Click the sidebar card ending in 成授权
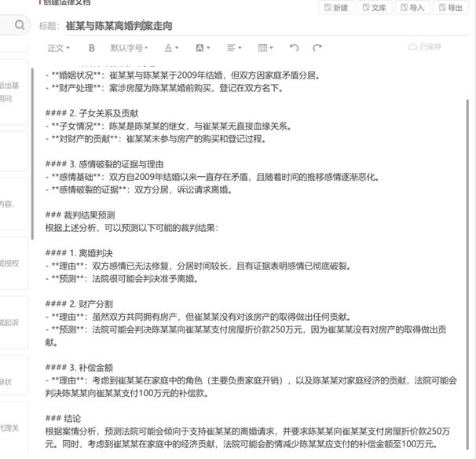Viewport: 476px width, 459px height. (x=13, y=263)
